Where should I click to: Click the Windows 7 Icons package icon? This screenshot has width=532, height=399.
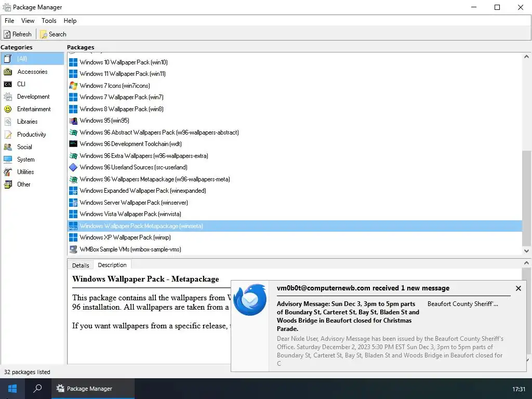[73, 86]
